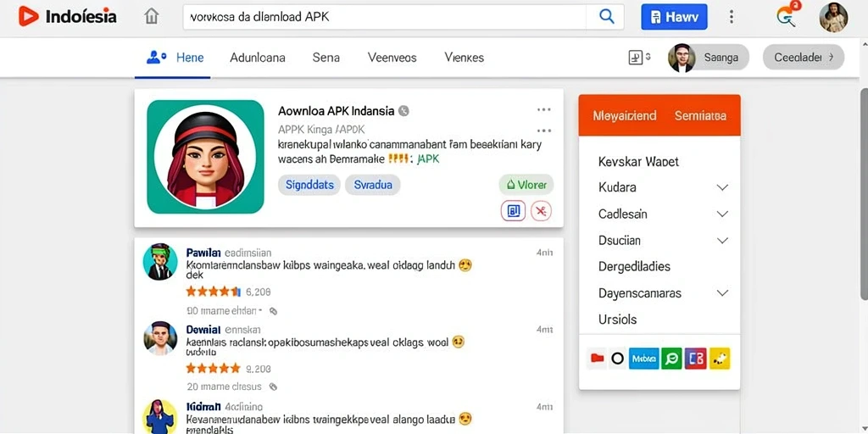Click the Saanga pill button
The image size is (868, 434).
point(709,58)
